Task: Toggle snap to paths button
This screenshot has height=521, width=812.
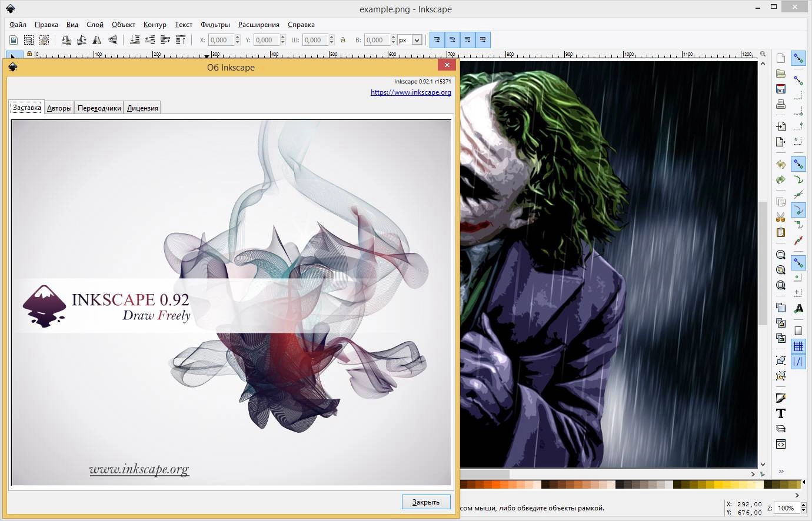Action: tap(798, 179)
